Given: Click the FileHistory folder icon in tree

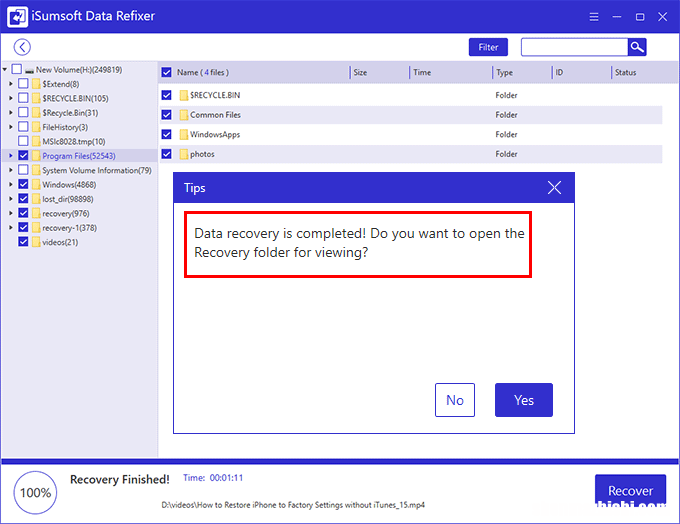Looking at the screenshot, I should click(36, 127).
